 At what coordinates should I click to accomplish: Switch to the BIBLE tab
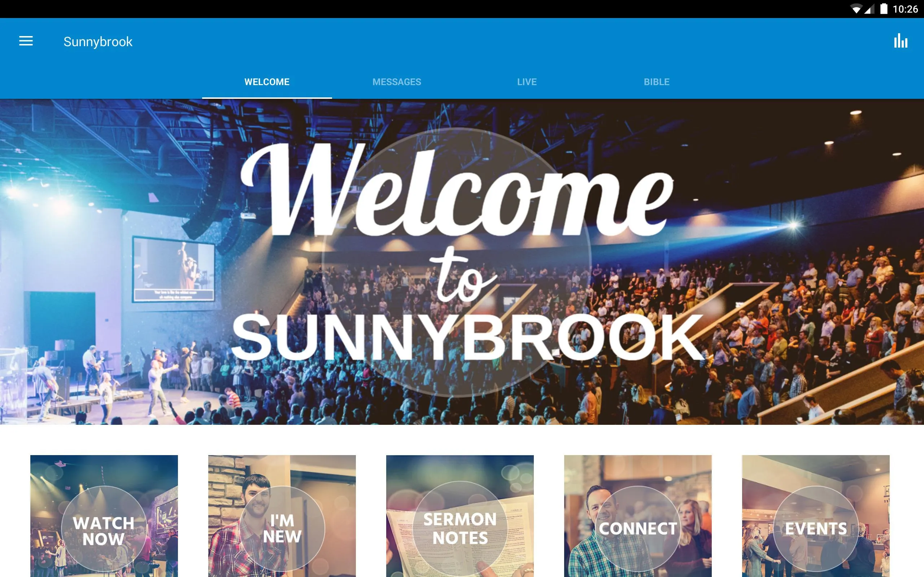pos(656,82)
